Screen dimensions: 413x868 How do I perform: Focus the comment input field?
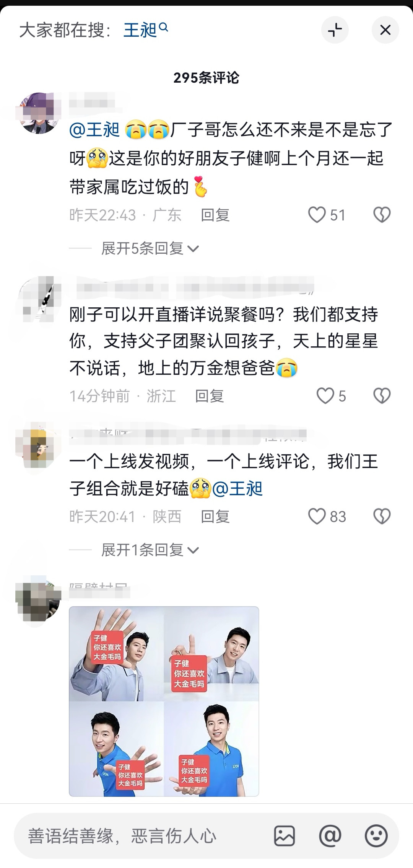click(141, 836)
